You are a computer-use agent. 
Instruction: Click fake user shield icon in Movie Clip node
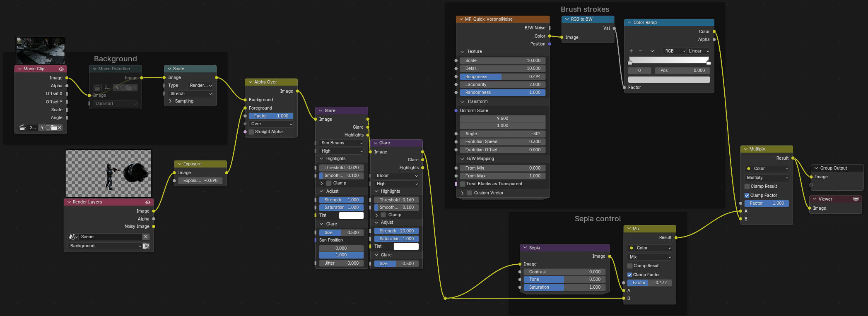pos(48,127)
